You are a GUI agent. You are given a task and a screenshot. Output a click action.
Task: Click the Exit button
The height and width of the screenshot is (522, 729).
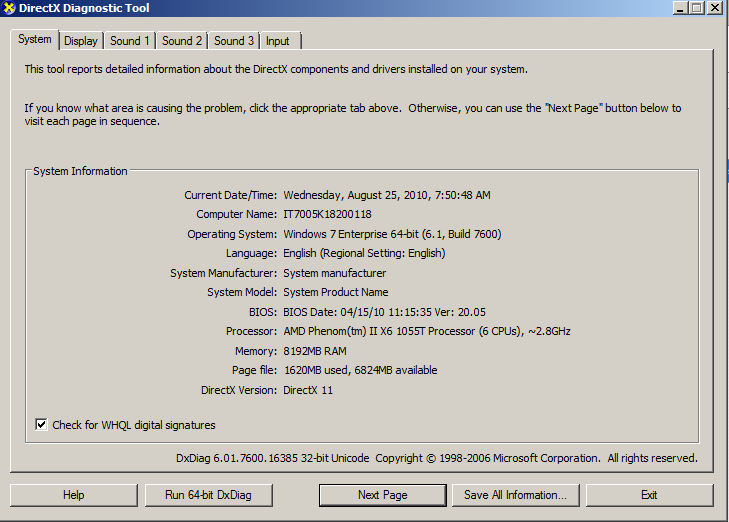pyautogui.click(x=649, y=495)
